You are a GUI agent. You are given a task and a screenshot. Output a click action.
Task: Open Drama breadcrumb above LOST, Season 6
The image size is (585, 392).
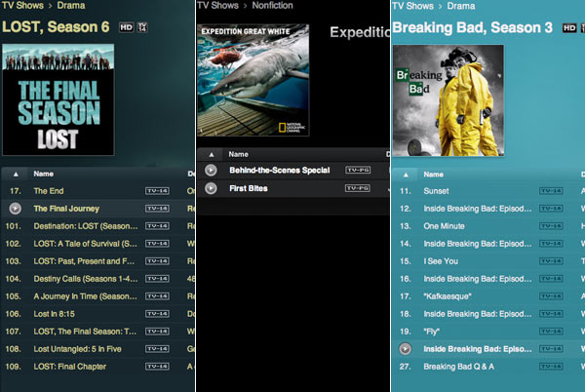coord(71,5)
